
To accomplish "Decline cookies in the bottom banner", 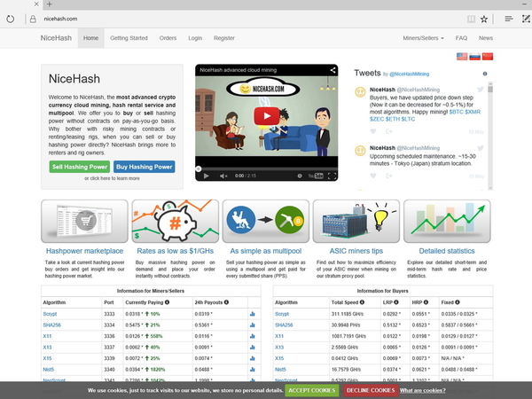I will [x=370, y=390].
